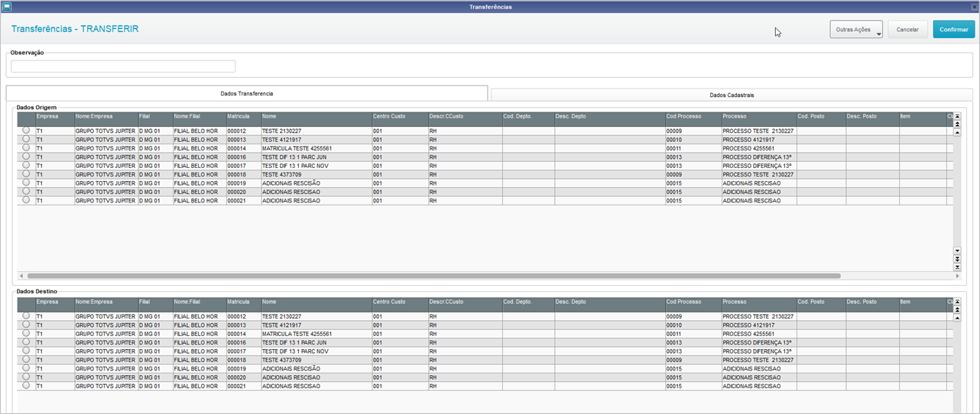This screenshot has height=414, width=980.
Task: Click Destino Desc. Posto column header
Action: tap(872, 305)
